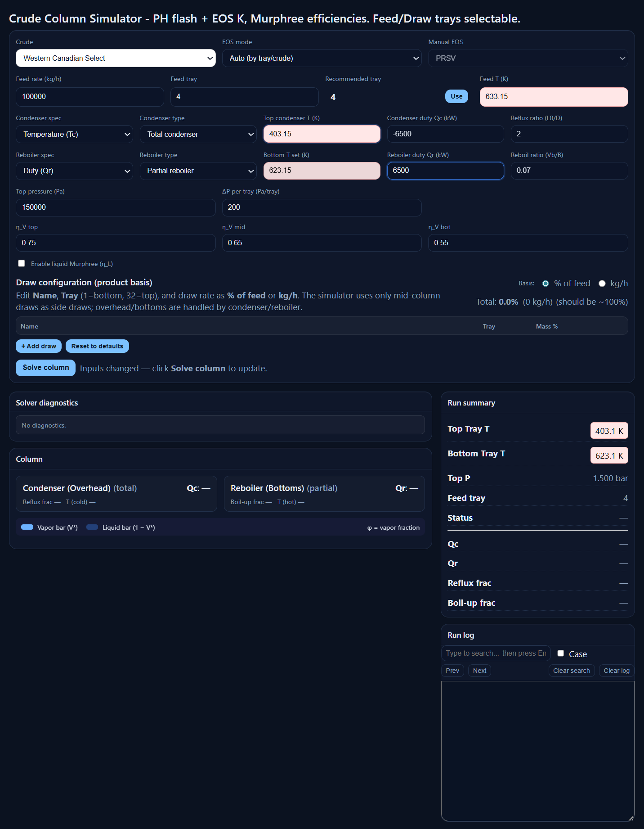Click the Use recommended tray button
644x829 pixels.
[456, 96]
